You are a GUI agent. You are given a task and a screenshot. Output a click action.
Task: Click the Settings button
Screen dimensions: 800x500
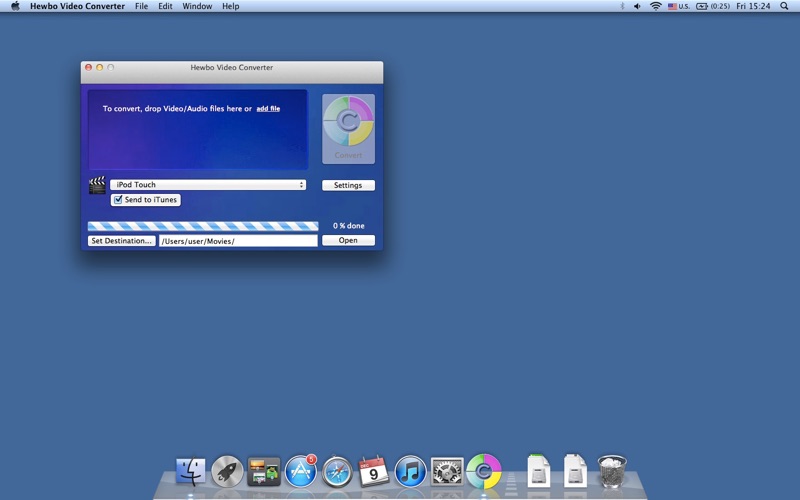(348, 185)
